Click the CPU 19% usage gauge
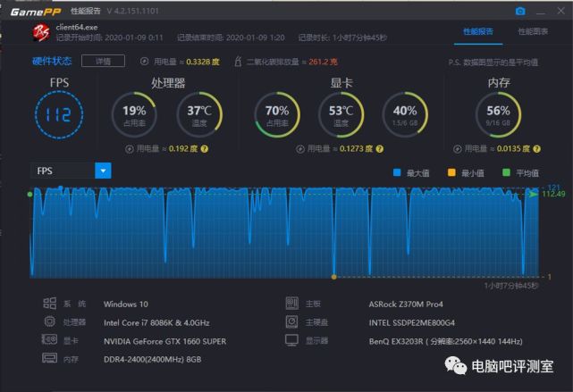 (x=134, y=114)
